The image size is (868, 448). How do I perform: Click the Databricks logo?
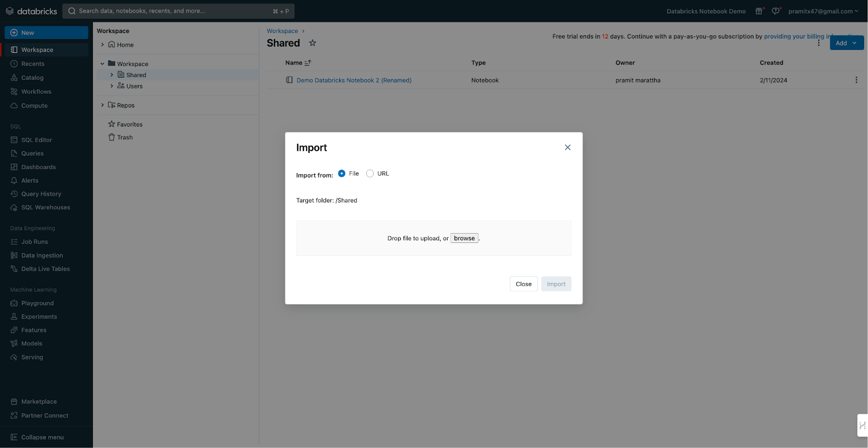pos(31,11)
